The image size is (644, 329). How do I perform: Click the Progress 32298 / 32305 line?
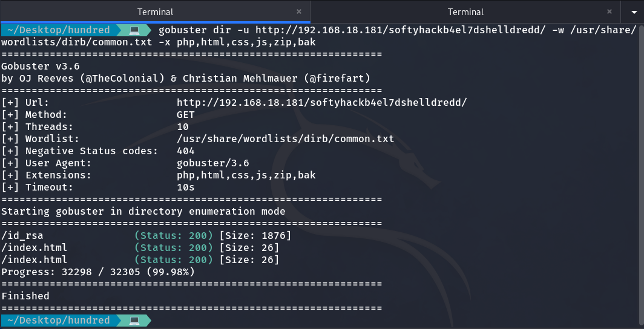point(97,272)
